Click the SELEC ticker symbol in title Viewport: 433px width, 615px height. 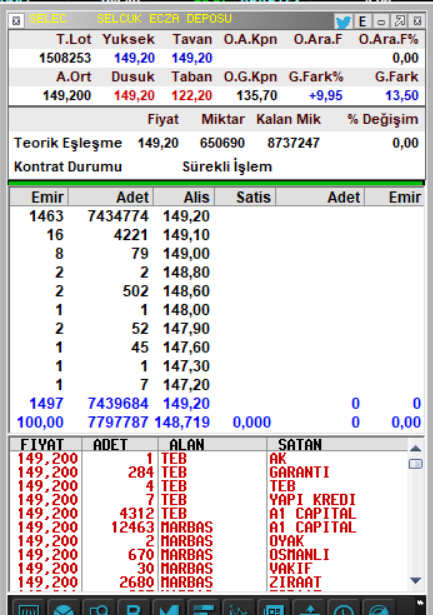point(48,18)
